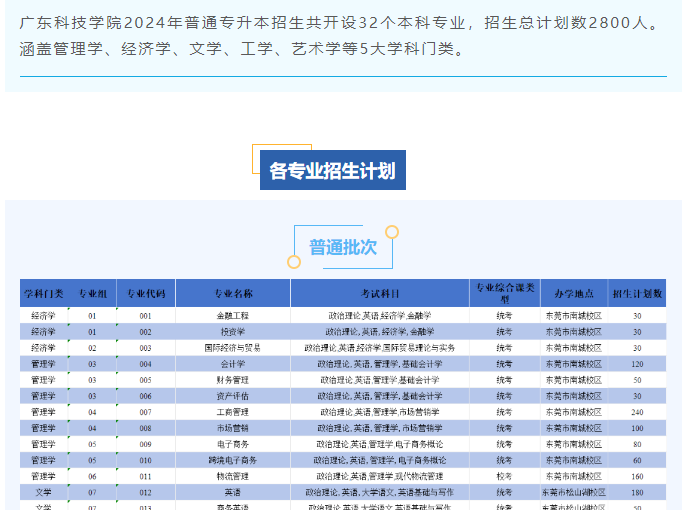Image resolution: width=685 pixels, height=510 pixels.
Task: Select the 专业名称 column header
Action: pos(233,293)
